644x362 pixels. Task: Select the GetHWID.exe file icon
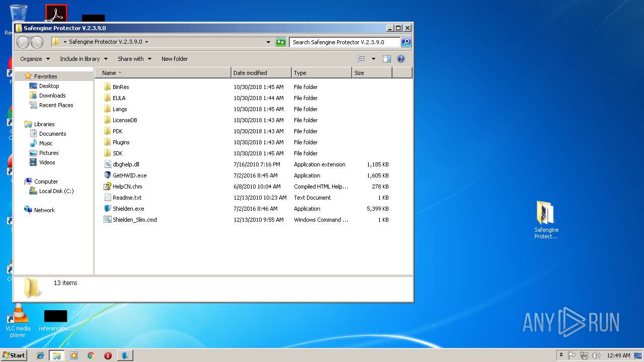click(107, 175)
